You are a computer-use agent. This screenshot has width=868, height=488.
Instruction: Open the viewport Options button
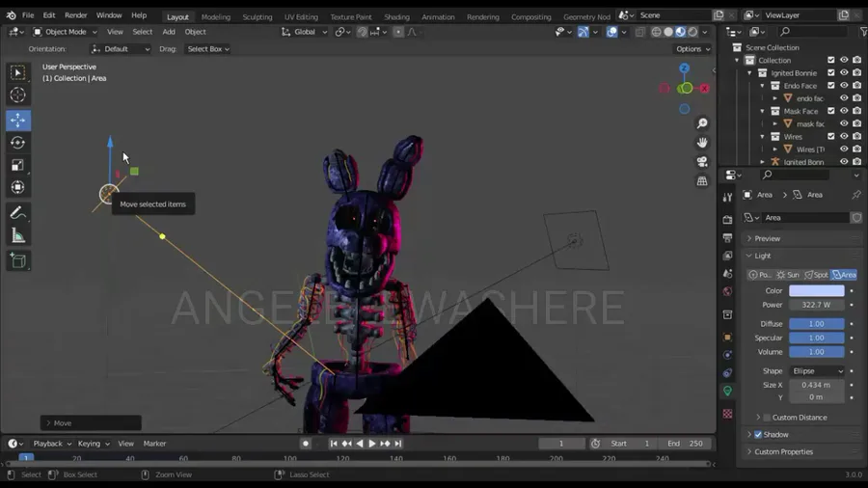coord(693,49)
